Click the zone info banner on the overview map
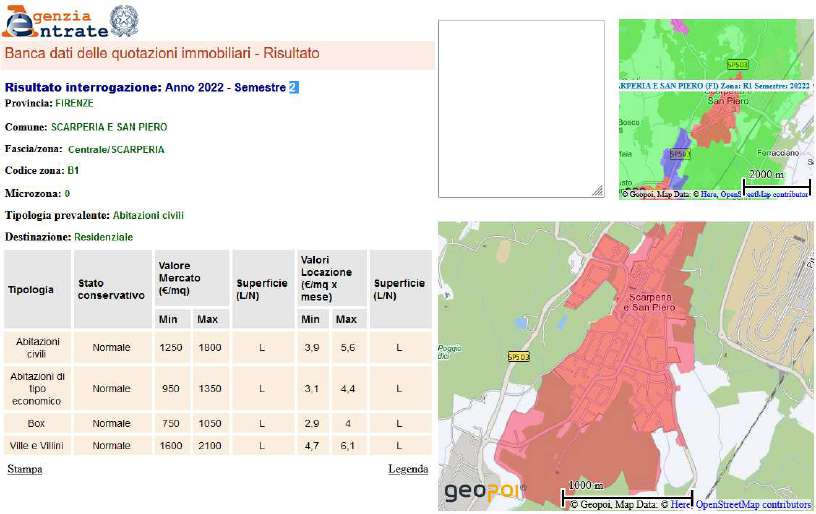This screenshot has height=514, width=816. point(714,86)
